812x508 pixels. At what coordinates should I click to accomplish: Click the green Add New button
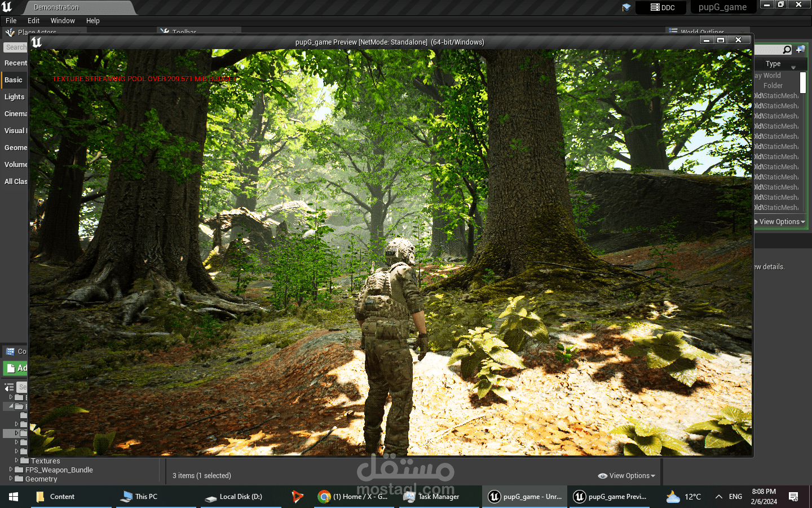16,368
